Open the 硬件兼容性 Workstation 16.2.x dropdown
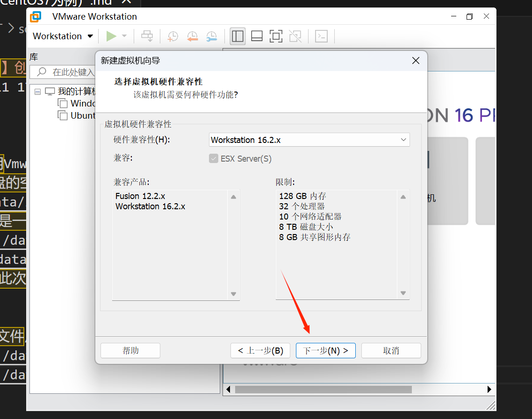The image size is (532, 419). pyautogui.click(x=309, y=140)
